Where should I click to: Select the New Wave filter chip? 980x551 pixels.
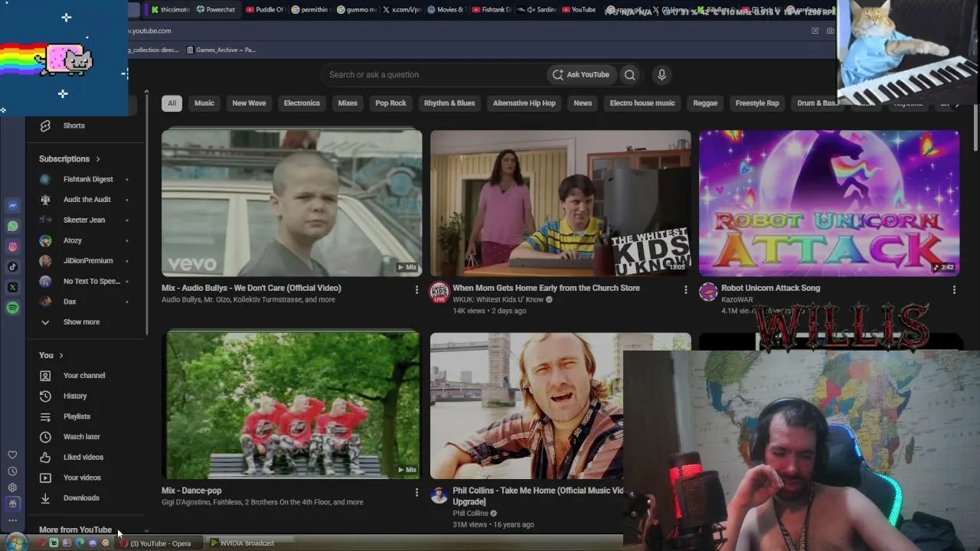point(249,103)
